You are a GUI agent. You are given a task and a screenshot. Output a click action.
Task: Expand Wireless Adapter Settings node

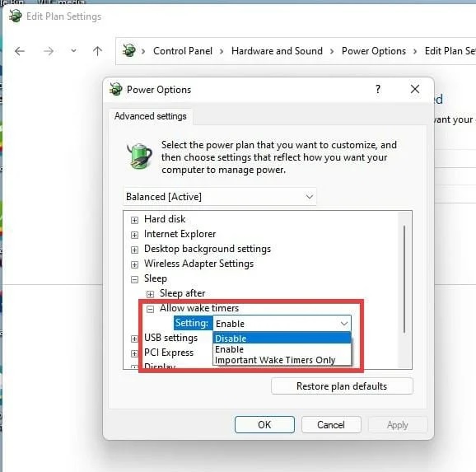pos(134,264)
